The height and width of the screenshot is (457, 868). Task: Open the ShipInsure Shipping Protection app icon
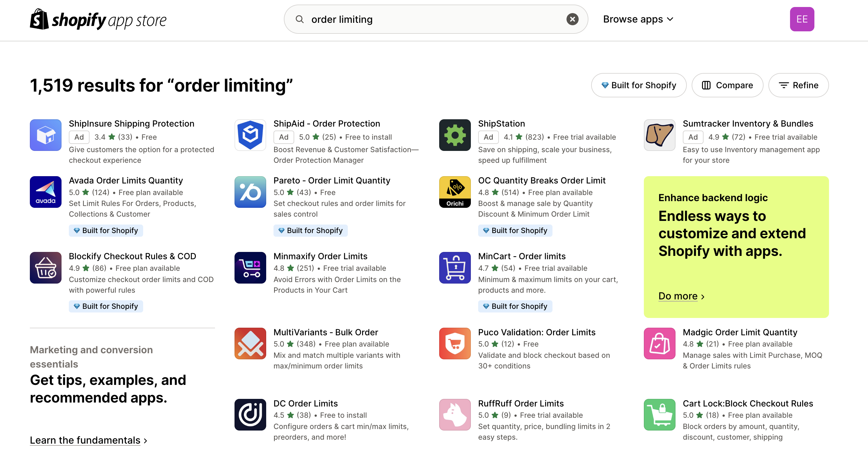click(45, 135)
